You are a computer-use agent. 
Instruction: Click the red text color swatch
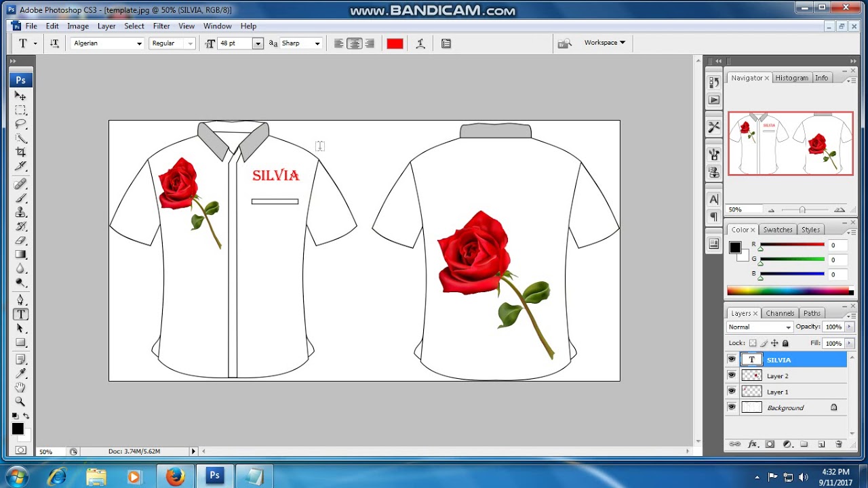tap(395, 43)
